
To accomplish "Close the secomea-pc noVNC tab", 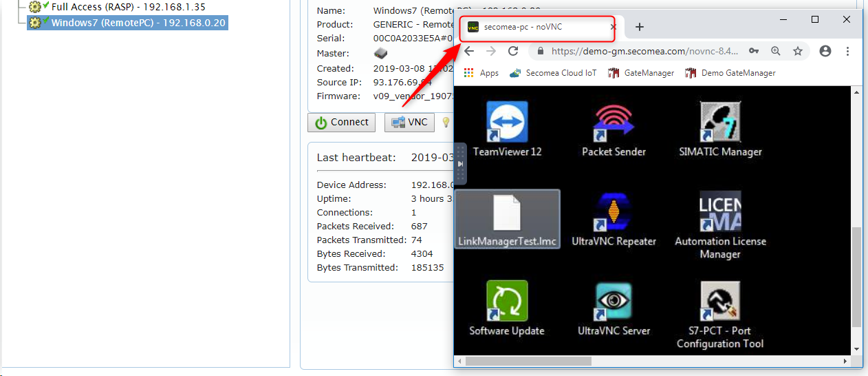I will click(x=614, y=28).
